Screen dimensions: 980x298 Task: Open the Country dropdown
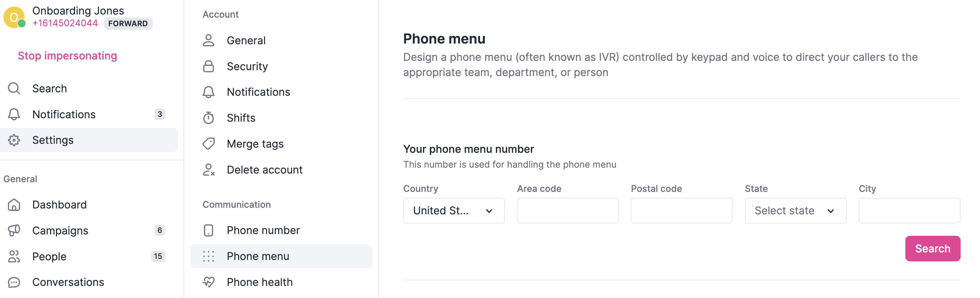pos(453,211)
